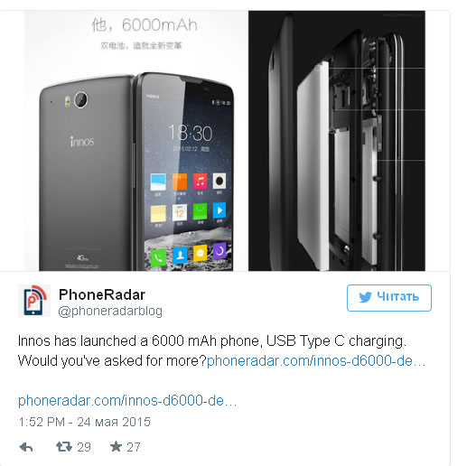Open the right image showing the phone's battery internals
Image resolution: width=476 pixels, height=466 pixels.
pos(337,141)
